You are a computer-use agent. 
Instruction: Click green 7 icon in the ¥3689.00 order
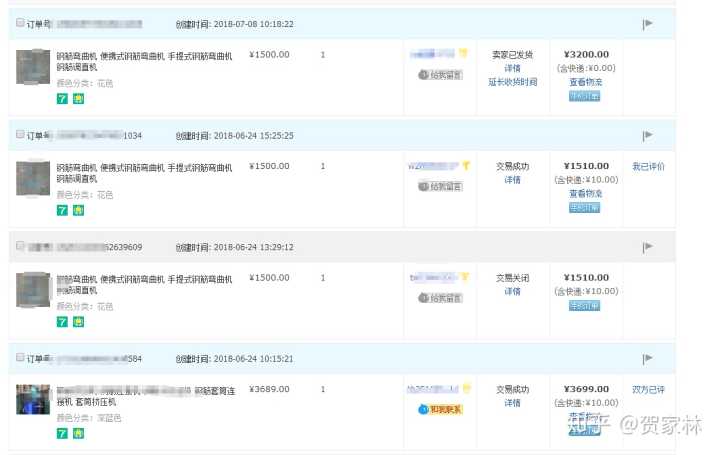[62, 433]
